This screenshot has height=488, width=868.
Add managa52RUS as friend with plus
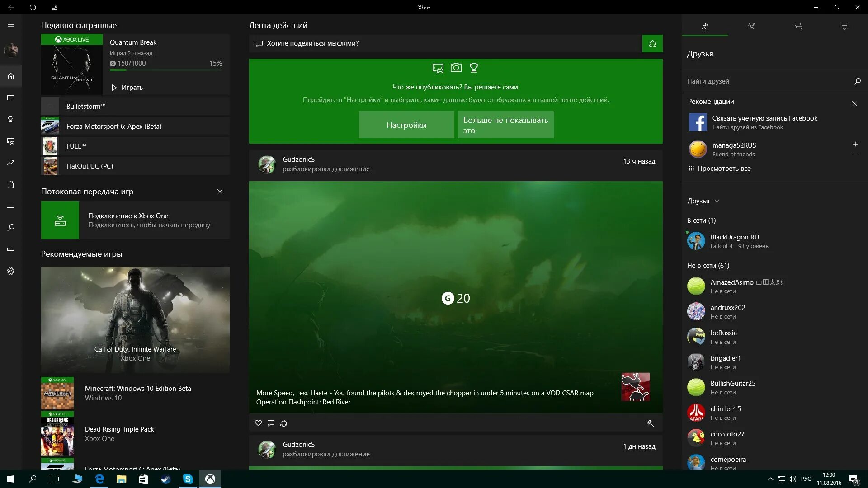coord(855,144)
